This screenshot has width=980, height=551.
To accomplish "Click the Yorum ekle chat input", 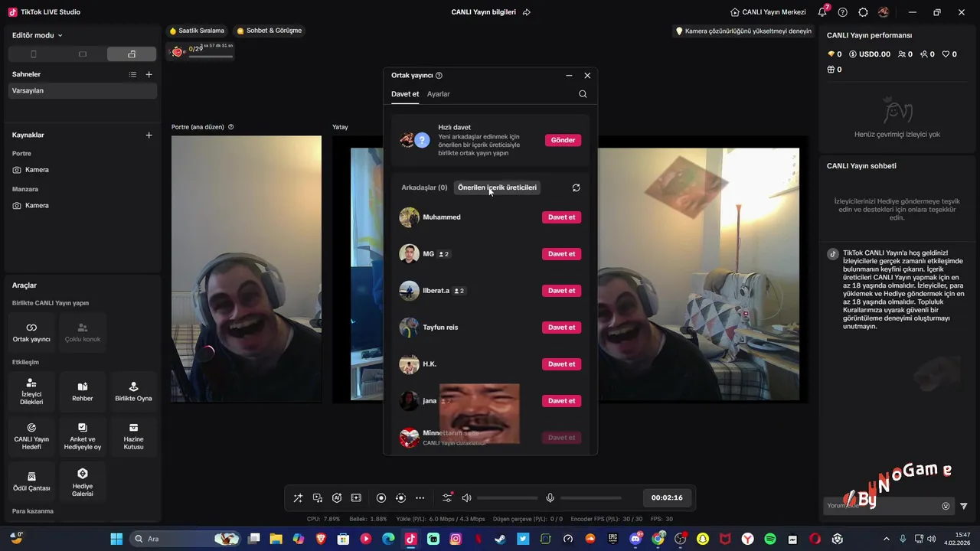I will pos(880,506).
